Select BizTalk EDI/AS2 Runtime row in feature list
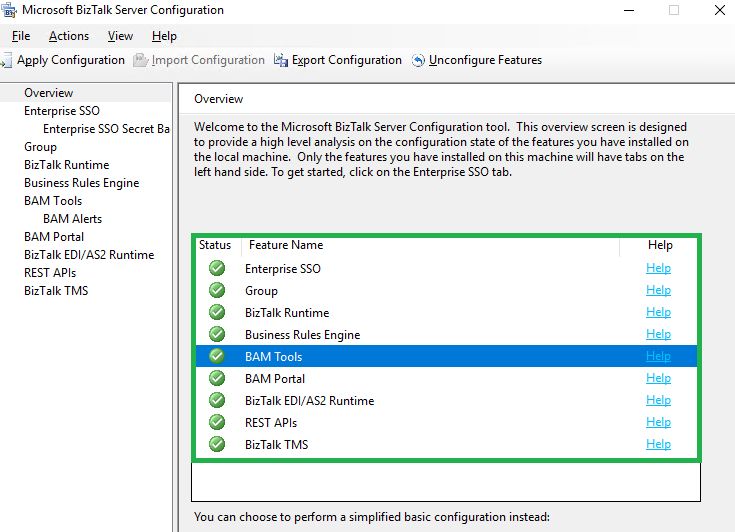 click(x=446, y=400)
